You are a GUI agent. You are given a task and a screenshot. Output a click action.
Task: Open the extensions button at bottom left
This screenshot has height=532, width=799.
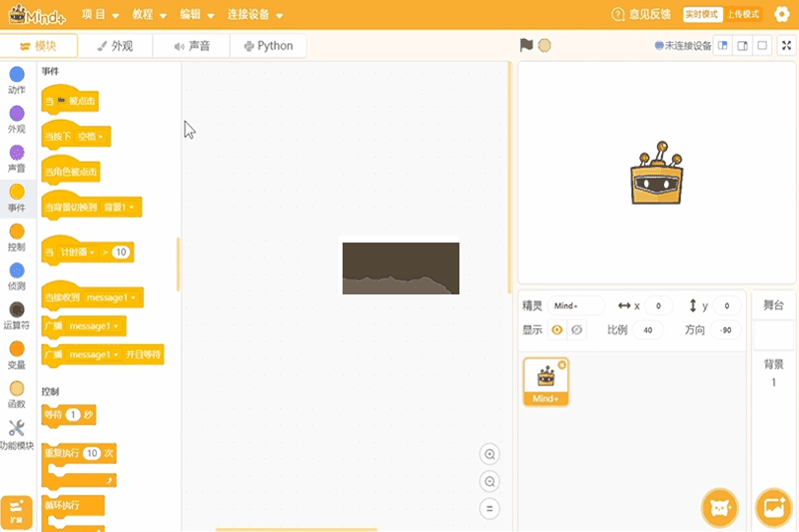point(17,511)
